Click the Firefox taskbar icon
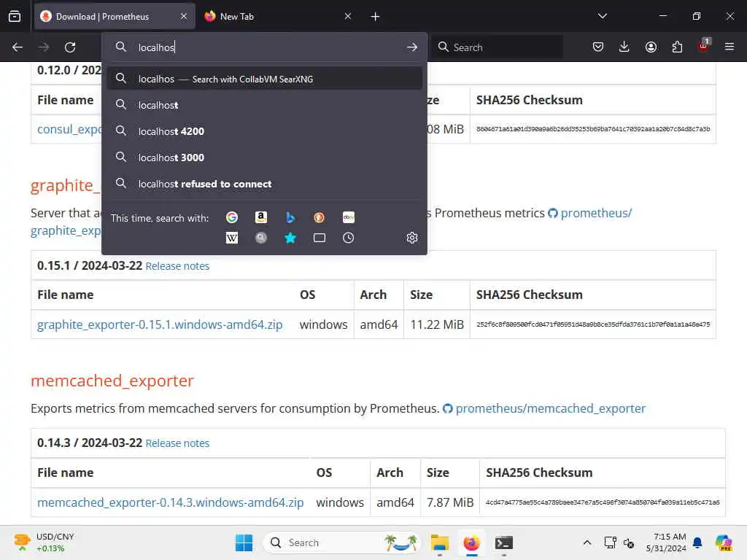747x560 pixels. pyautogui.click(x=471, y=542)
